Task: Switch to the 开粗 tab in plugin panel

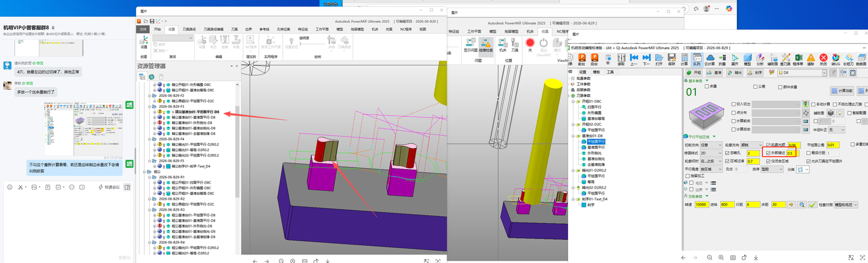Action: click(694, 73)
